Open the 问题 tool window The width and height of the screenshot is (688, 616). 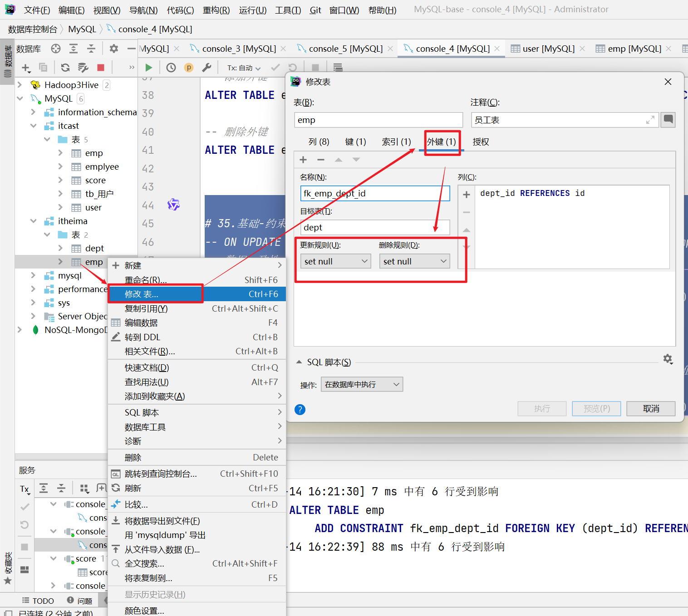click(x=79, y=601)
